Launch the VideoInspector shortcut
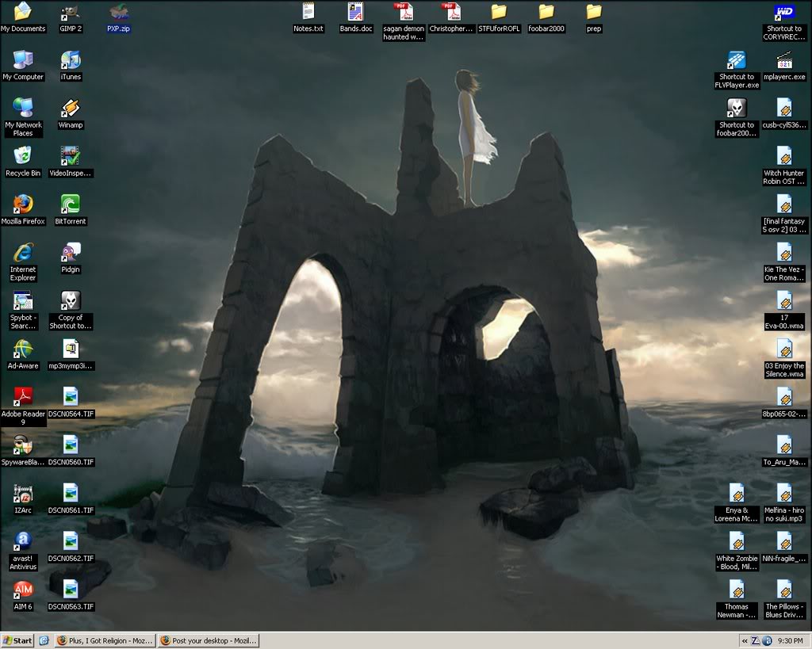This screenshot has height=649, width=812. point(71,156)
